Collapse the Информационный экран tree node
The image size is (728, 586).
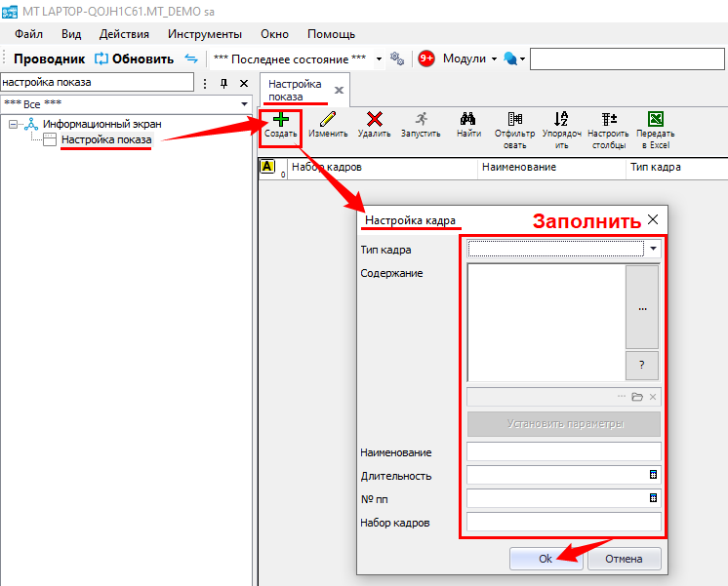click(13, 124)
